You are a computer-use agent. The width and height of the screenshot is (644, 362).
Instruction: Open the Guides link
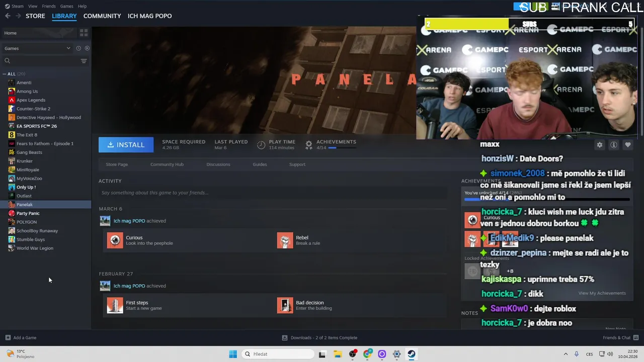(260, 164)
